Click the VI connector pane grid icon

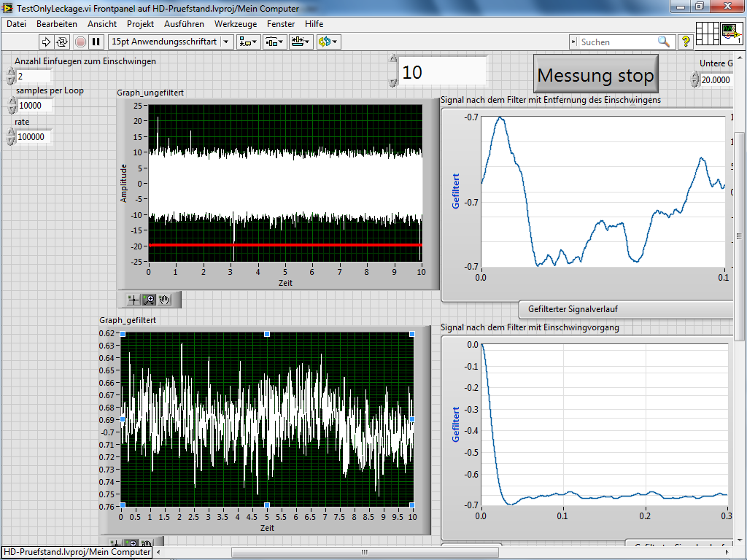click(707, 34)
